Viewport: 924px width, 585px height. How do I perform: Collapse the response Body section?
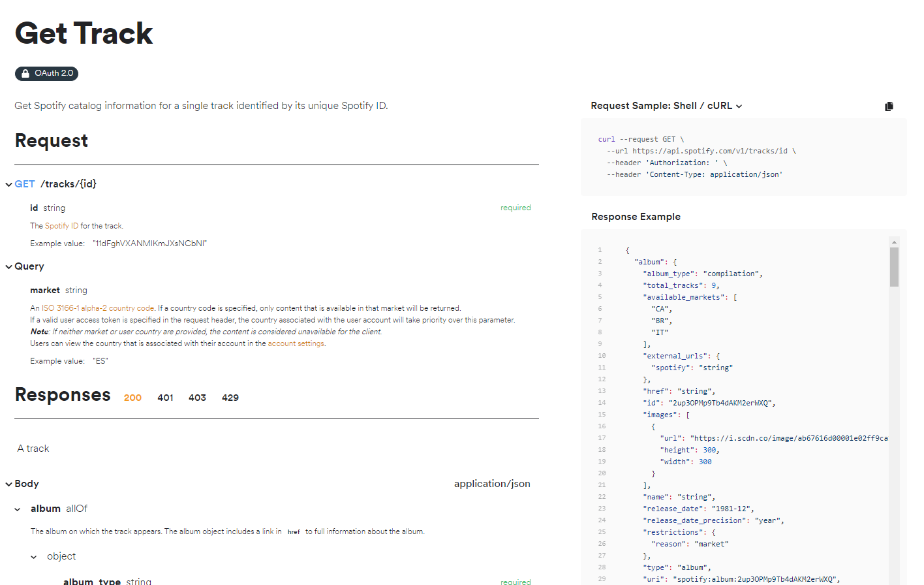tap(9, 484)
